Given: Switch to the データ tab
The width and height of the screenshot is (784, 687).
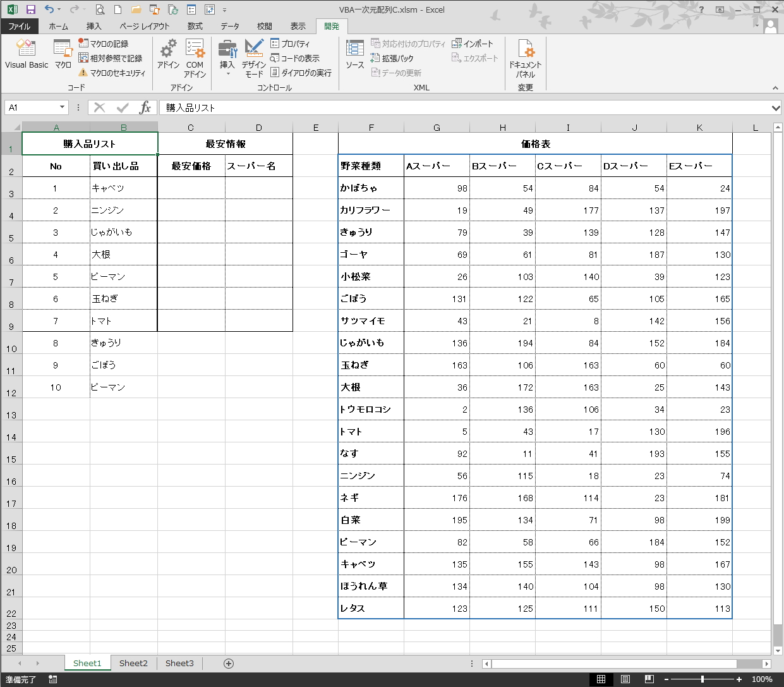Looking at the screenshot, I should tap(230, 26).
